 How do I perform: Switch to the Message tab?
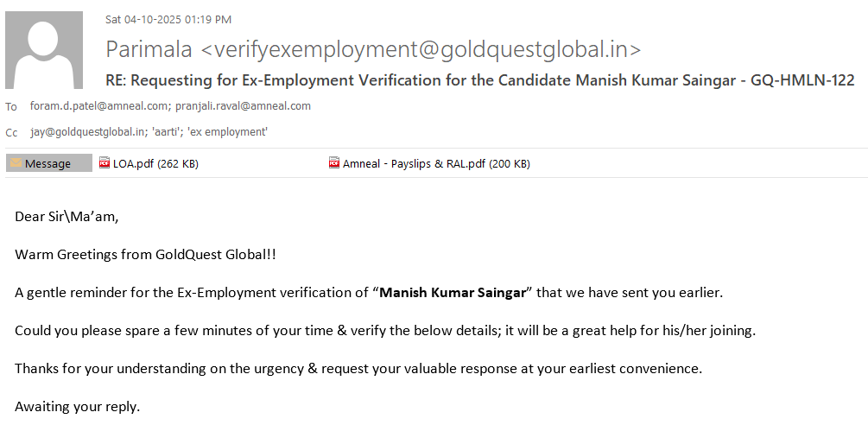pos(48,163)
